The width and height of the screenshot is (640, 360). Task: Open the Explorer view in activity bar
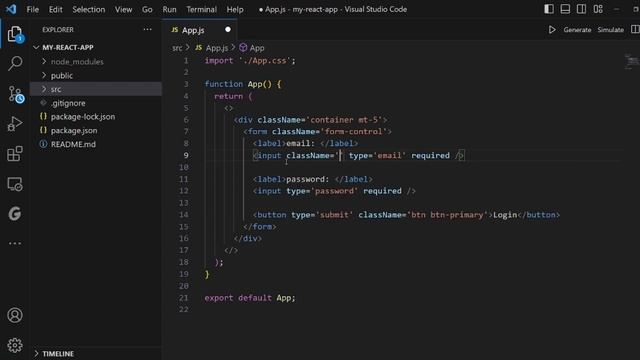tap(15, 34)
